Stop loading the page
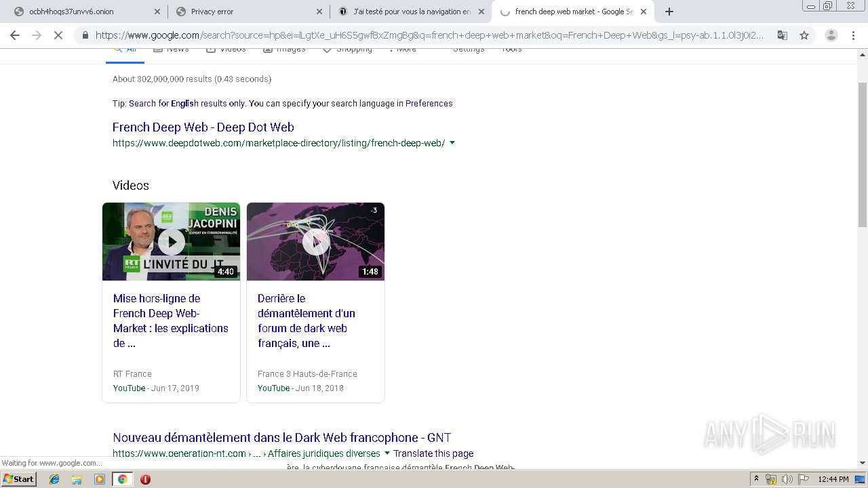 (58, 35)
